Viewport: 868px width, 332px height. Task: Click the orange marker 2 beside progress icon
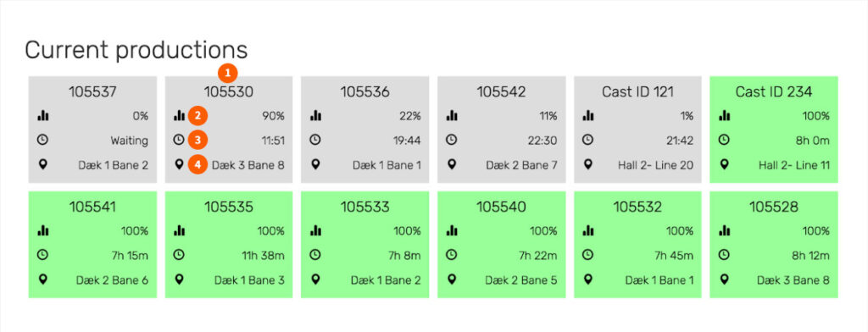198,116
